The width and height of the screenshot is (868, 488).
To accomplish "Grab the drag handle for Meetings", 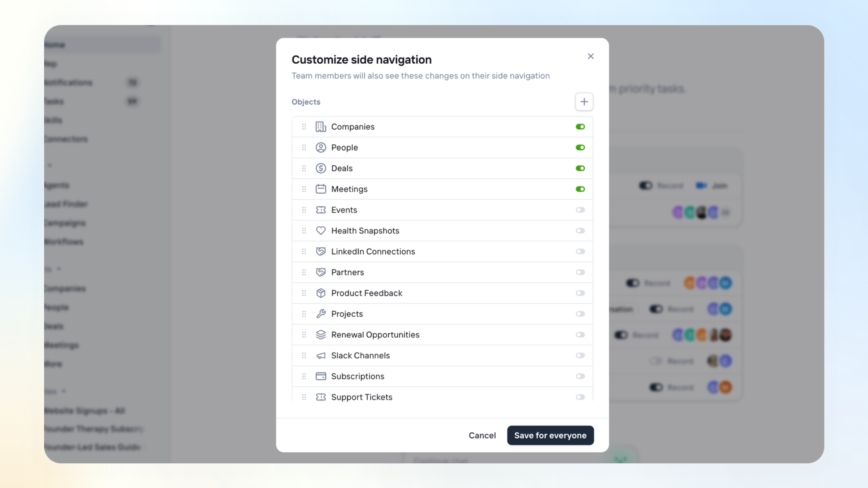I will click(x=304, y=189).
